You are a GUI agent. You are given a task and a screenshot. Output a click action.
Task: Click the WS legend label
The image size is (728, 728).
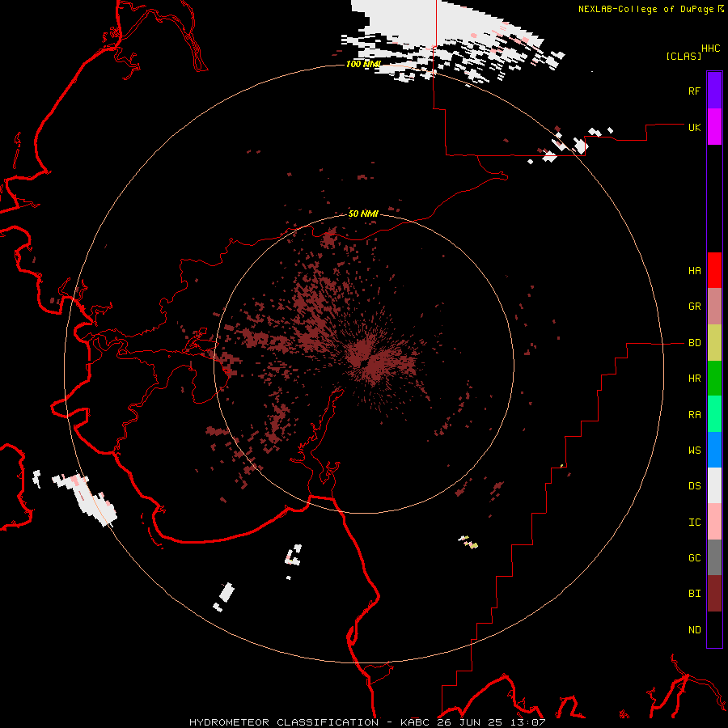pos(694,451)
